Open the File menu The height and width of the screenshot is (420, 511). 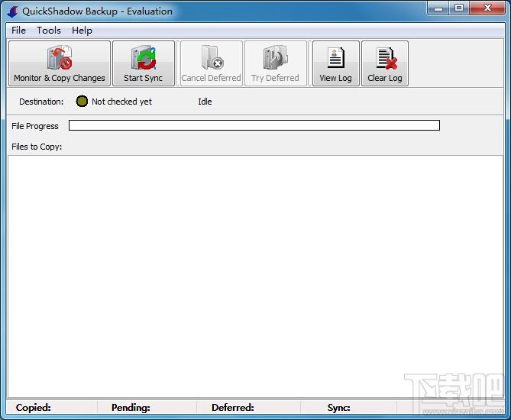point(18,31)
